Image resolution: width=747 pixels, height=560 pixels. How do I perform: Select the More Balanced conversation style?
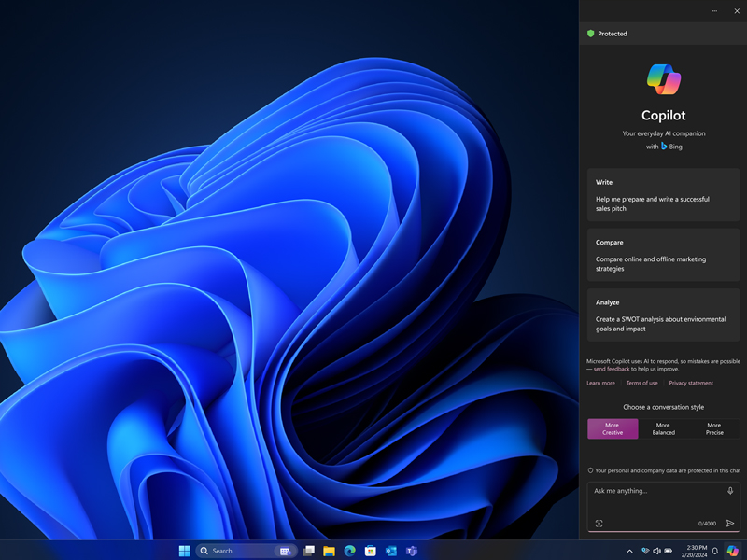tap(663, 428)
